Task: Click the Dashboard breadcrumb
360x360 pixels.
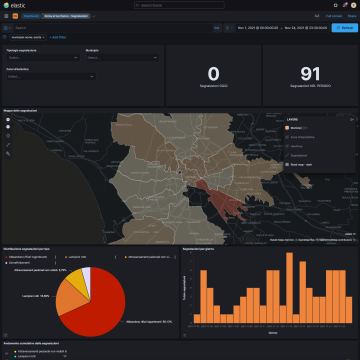Action: click(31, 16)
